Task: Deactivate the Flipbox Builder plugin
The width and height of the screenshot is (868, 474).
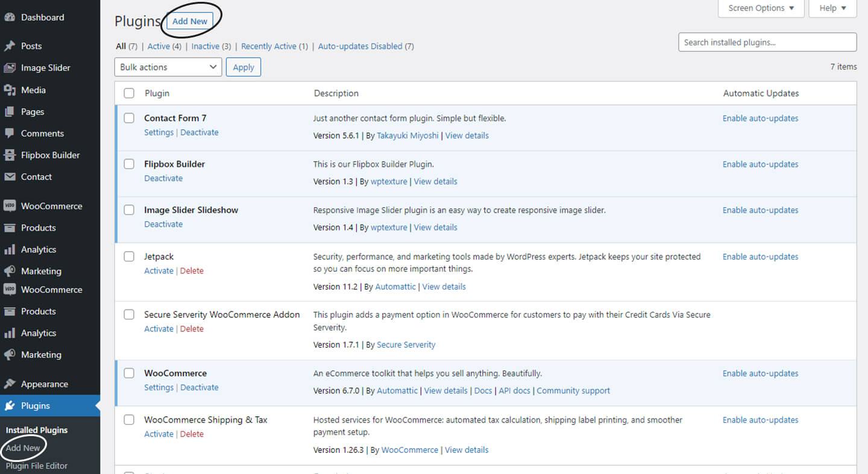Action: tap(163, 178)
